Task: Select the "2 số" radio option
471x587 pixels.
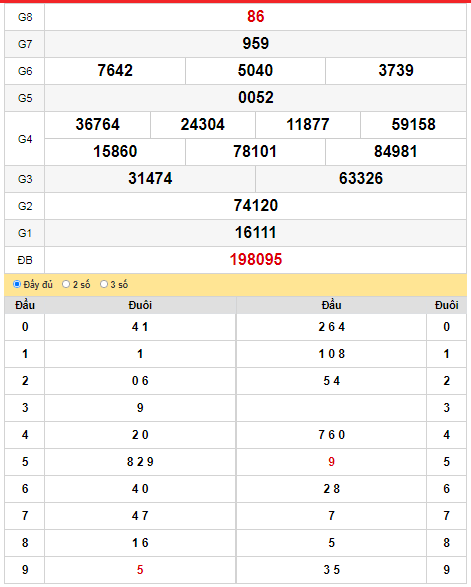Action: coord(66,284)
